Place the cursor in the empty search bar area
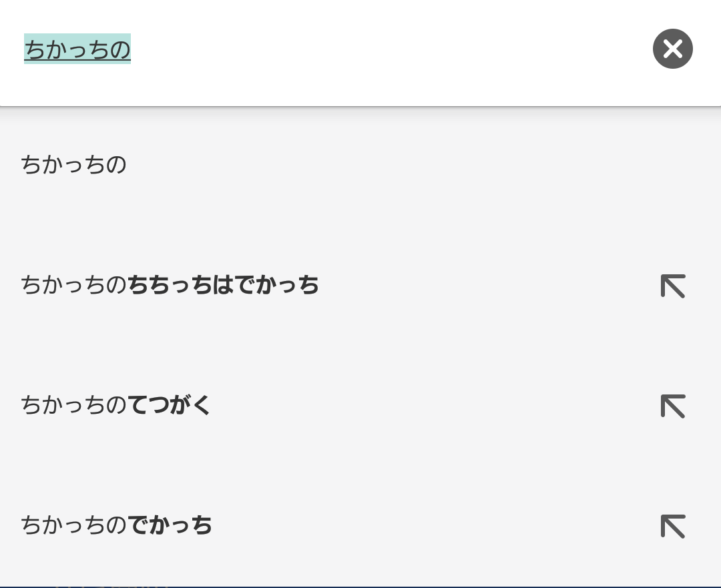 click(391, 49)
